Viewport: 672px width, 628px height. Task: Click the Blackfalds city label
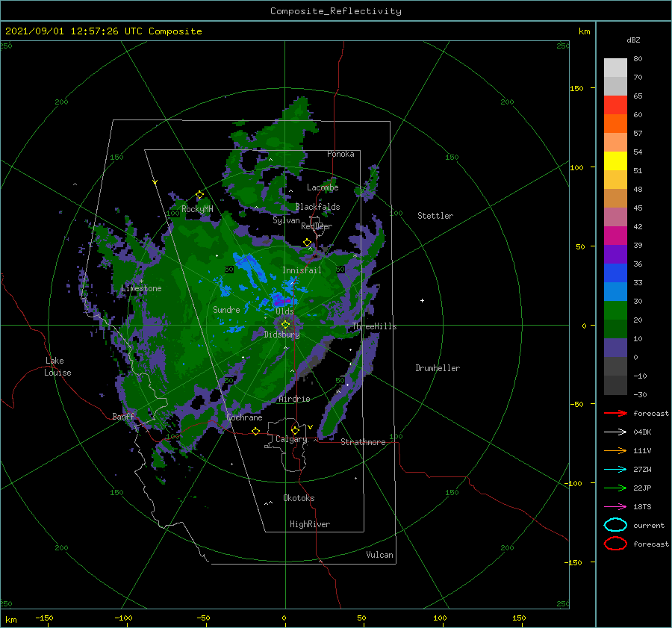coord(317,207)
